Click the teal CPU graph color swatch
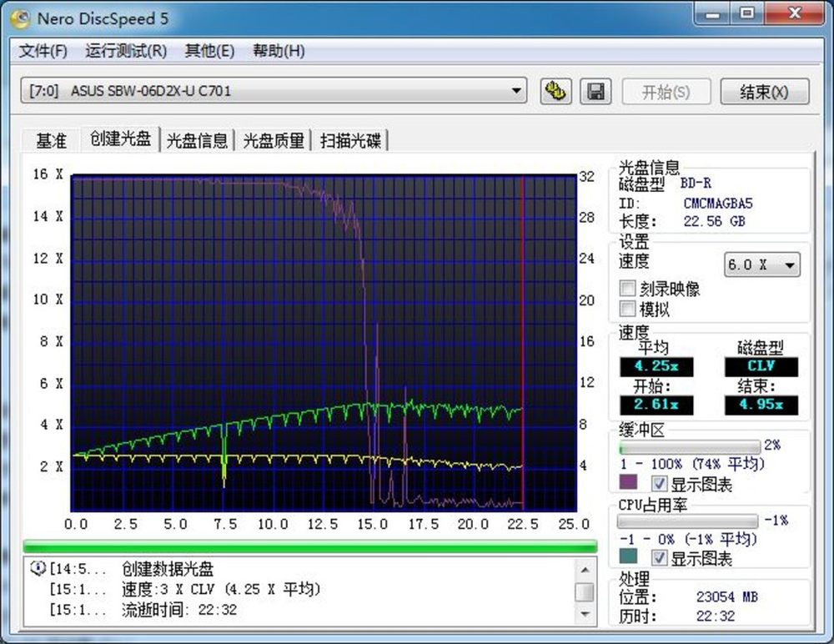The width and height of the screenshot is (834, 644). click(628, 558)
